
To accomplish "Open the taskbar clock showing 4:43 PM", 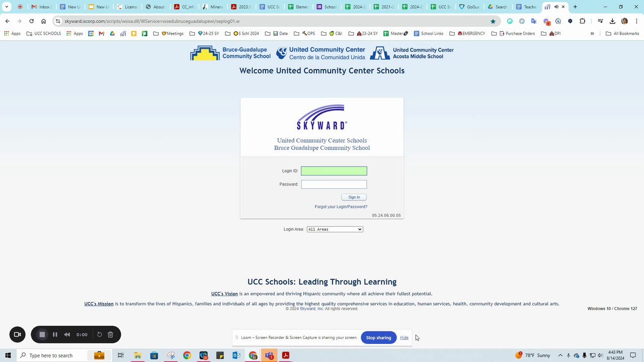I will (x=615, y=355).
